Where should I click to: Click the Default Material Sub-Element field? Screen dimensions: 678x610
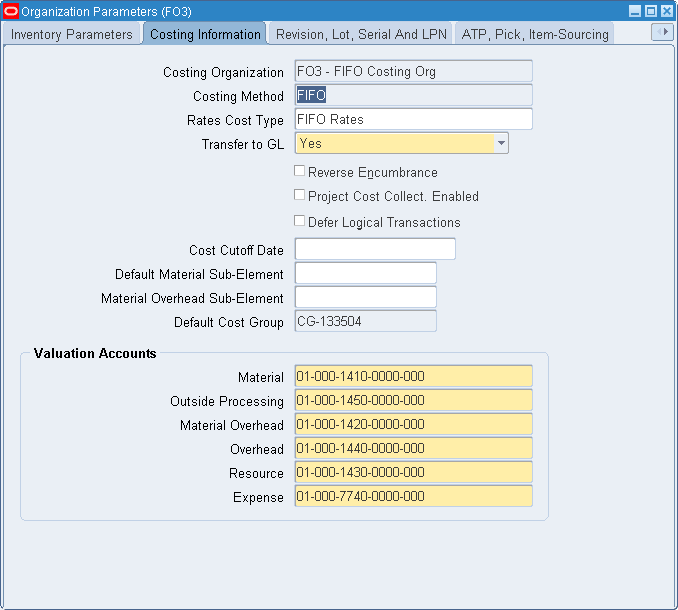click(365, 273)
